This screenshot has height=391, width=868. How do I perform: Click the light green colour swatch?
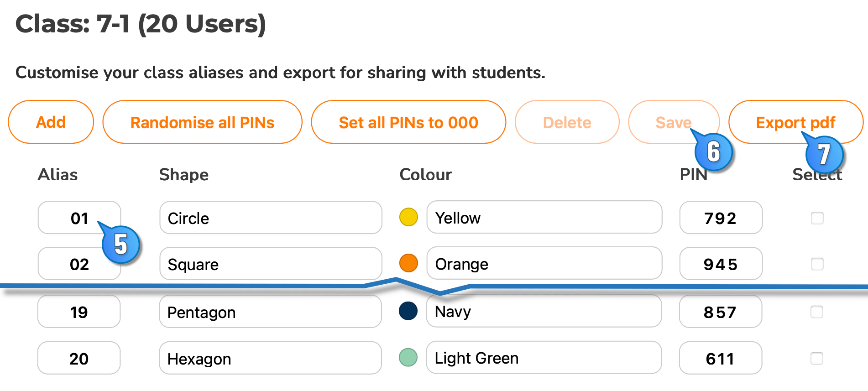point(408,357)
